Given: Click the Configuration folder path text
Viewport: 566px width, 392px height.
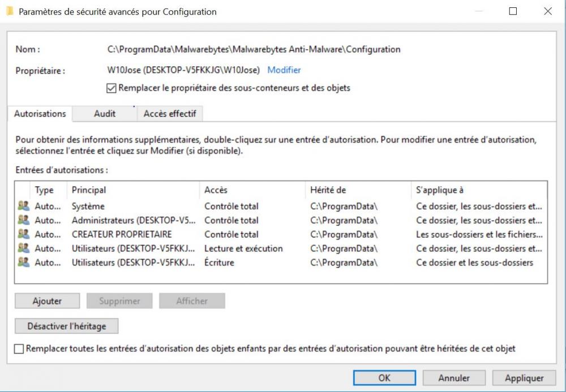Looking at the screenshot, I should (254, 49).
